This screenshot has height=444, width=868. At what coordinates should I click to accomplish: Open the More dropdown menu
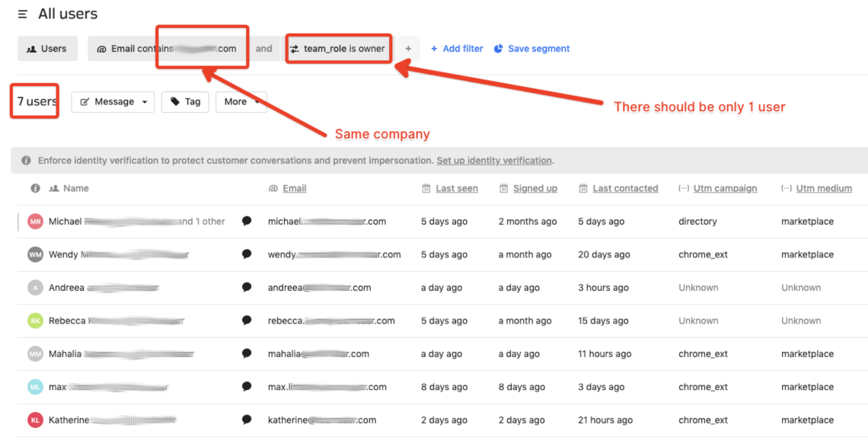[241, 102]
